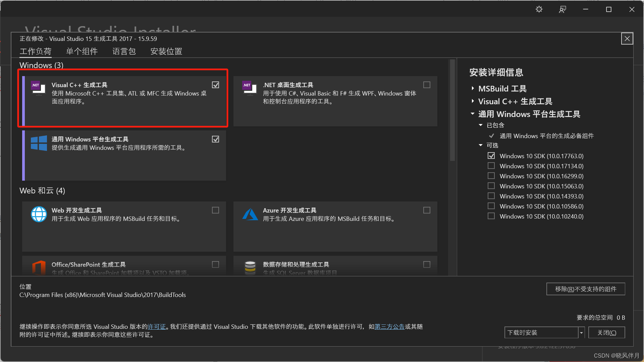Screen dimensions: 644x362
Task: Open the 第三方公告 link
Action: click(x=389, y=326)
